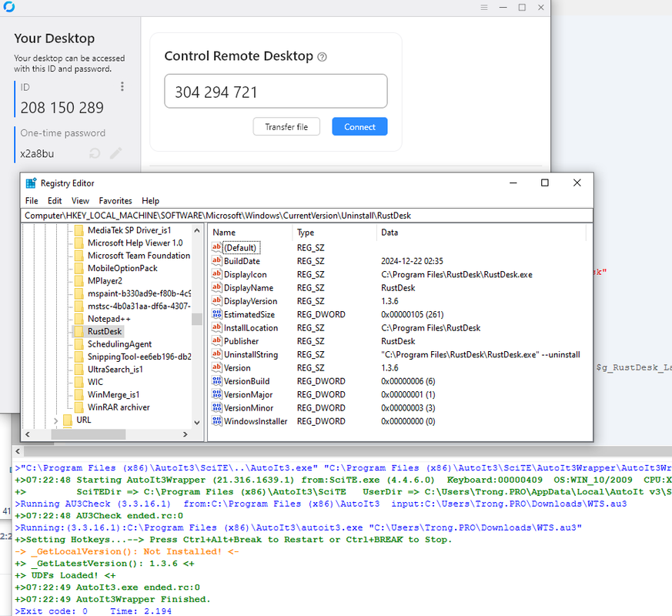672x616 pixels.
Task: Maximize the Registry Editor window
Action: click(544, 182)
